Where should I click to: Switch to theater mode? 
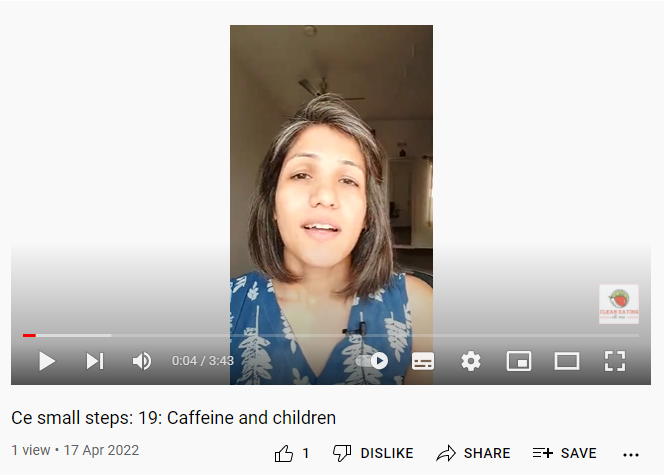[567, 361]
